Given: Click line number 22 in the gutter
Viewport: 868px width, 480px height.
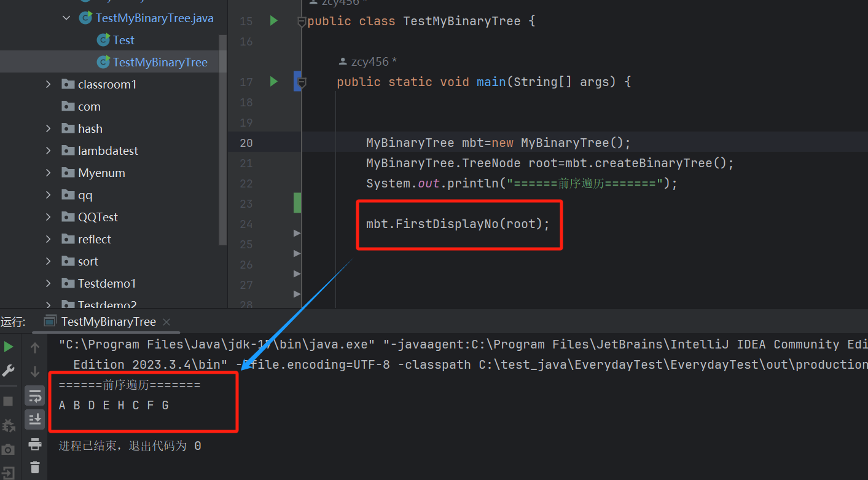Looking at the screenshot, I should coord(246,183).
